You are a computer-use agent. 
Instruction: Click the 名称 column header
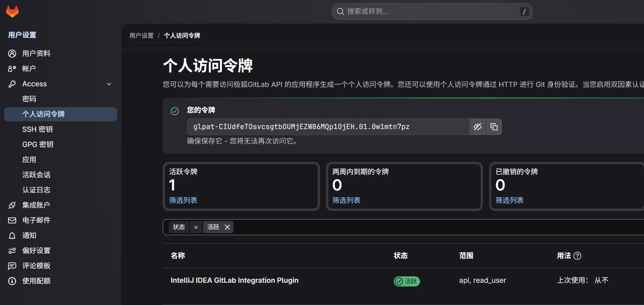pyautogui.click(x=178, y=256)
